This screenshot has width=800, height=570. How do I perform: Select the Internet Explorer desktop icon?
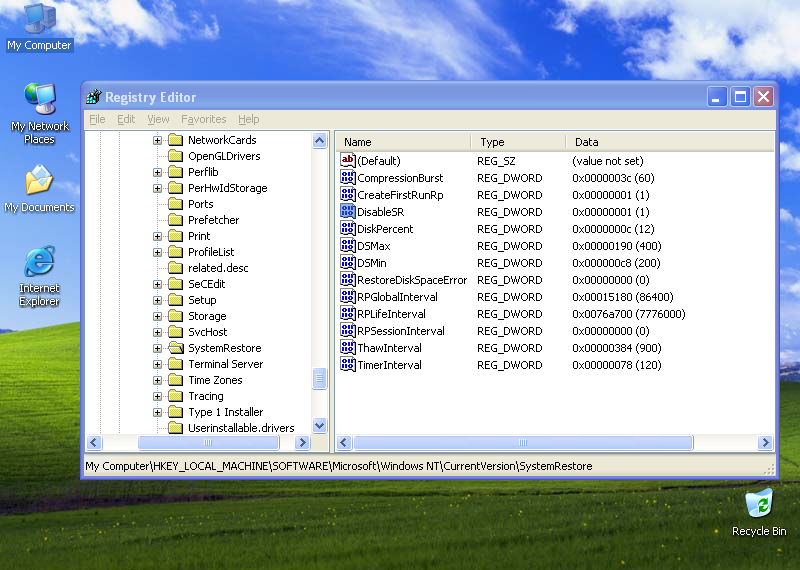tap(39, 276)
